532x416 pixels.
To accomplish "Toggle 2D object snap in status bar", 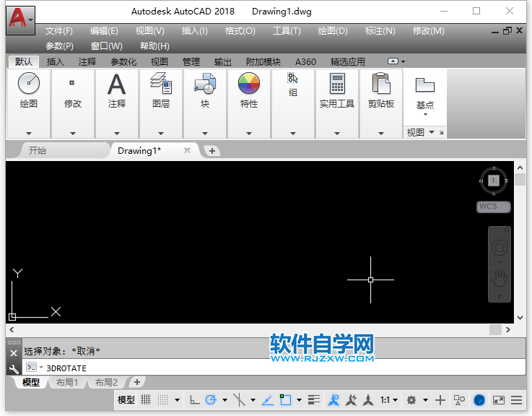I will (x=285, y=400).
